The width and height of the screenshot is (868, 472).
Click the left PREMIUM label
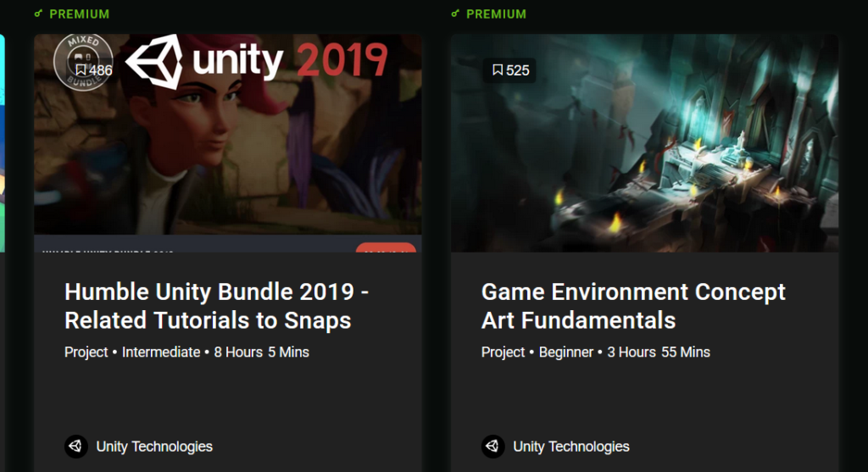click(x=79, y=14)
